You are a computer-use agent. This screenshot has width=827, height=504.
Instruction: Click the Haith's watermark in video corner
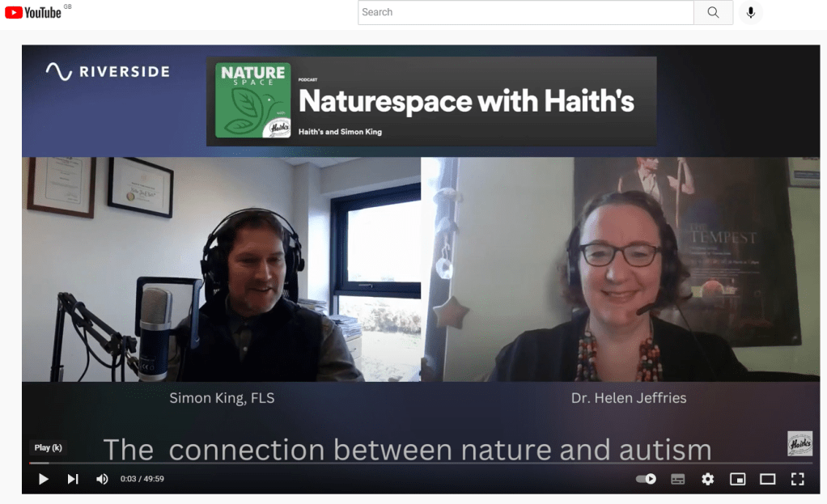point(799,443)
